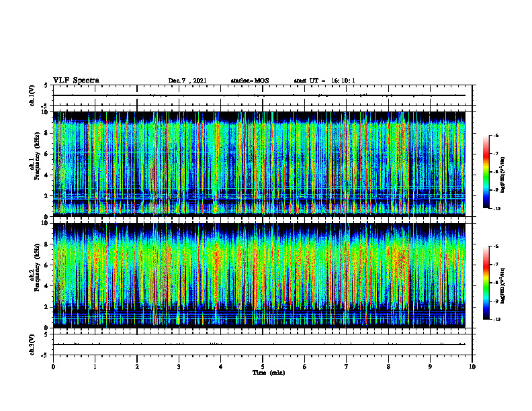Click the "-10" label on ch.2 color scale
This screenshot has width=532, height=411.
pos(496,320)
